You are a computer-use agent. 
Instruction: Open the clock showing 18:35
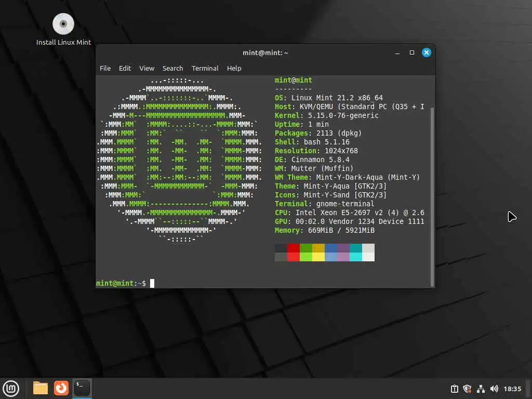512,389
